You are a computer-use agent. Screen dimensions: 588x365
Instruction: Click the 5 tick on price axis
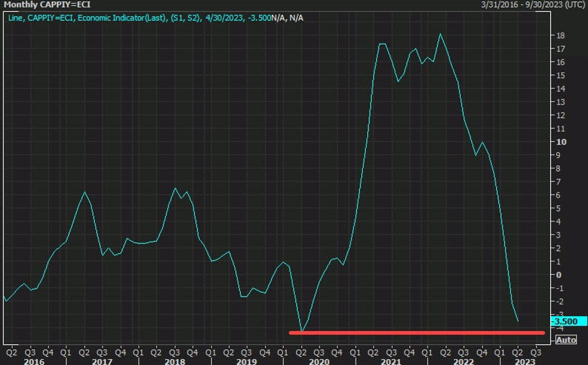tap(559, 208)
